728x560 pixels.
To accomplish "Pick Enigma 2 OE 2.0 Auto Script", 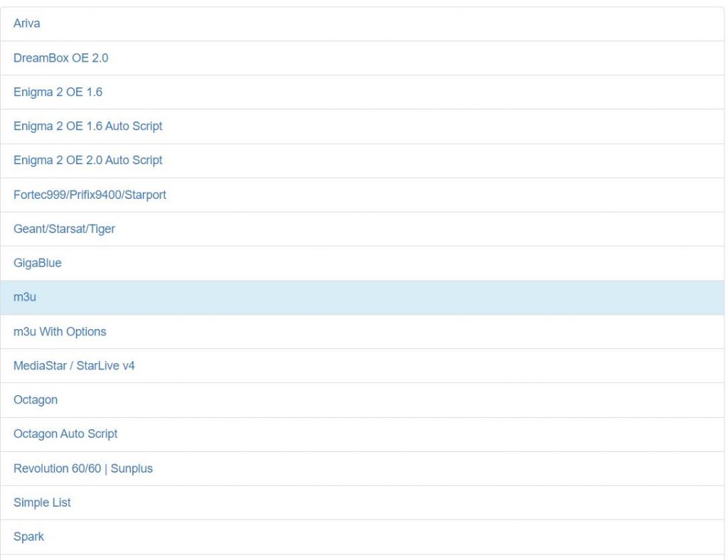I will [x=362, y=161].
